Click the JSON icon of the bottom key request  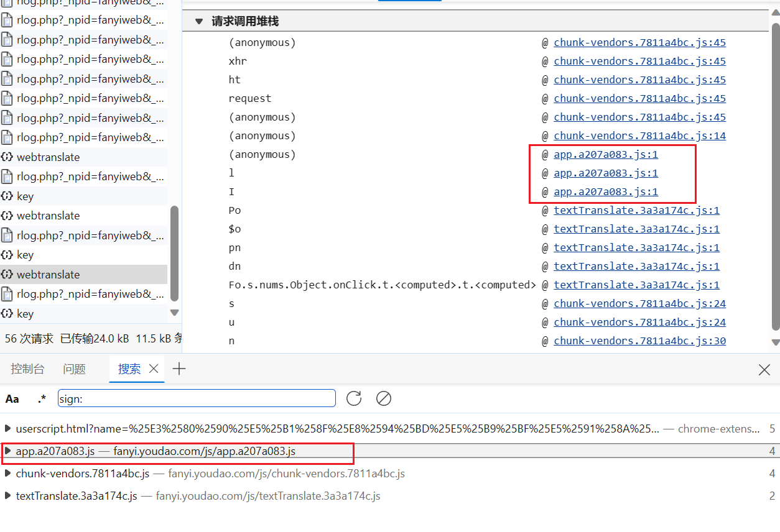point(7,313)
